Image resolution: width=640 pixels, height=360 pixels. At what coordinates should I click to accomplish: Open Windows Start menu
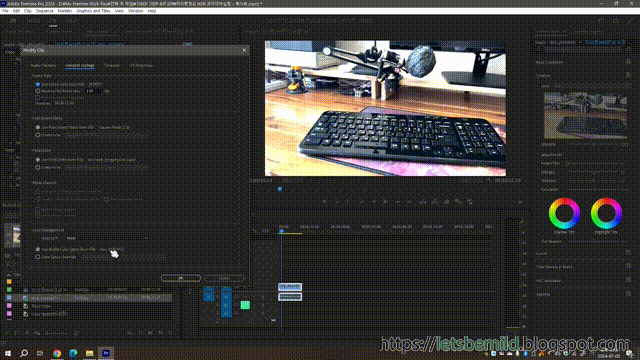8,353
